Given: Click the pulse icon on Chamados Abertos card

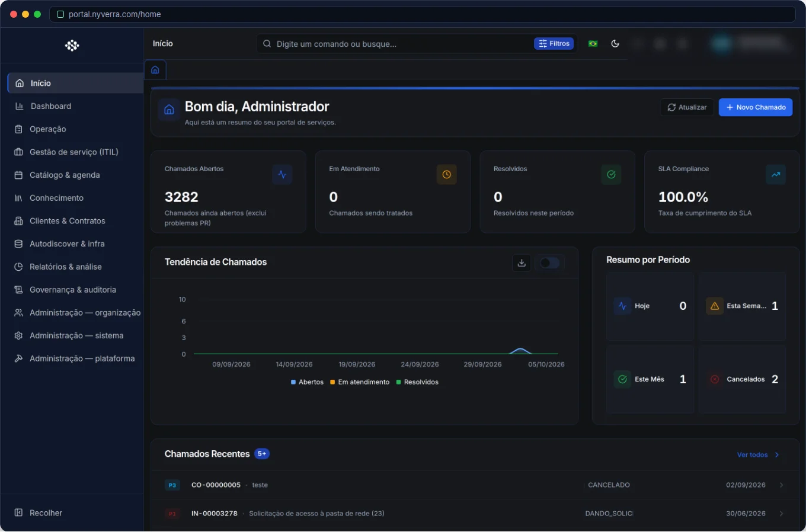Looking at the screenshot, I should 282,175.
